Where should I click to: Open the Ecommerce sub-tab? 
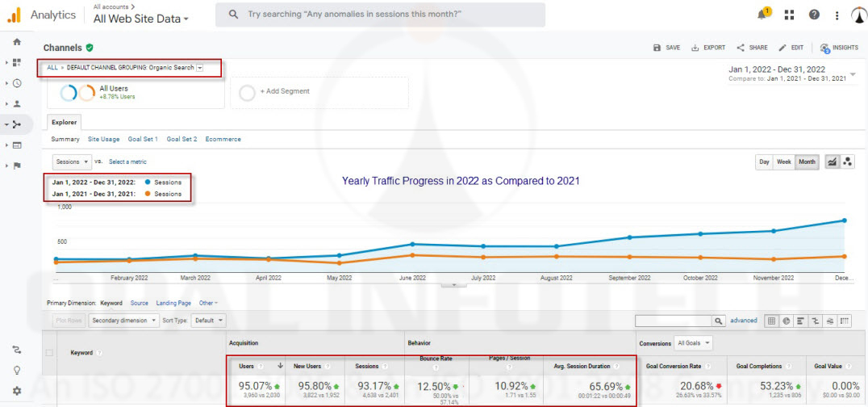coord(223,139)
